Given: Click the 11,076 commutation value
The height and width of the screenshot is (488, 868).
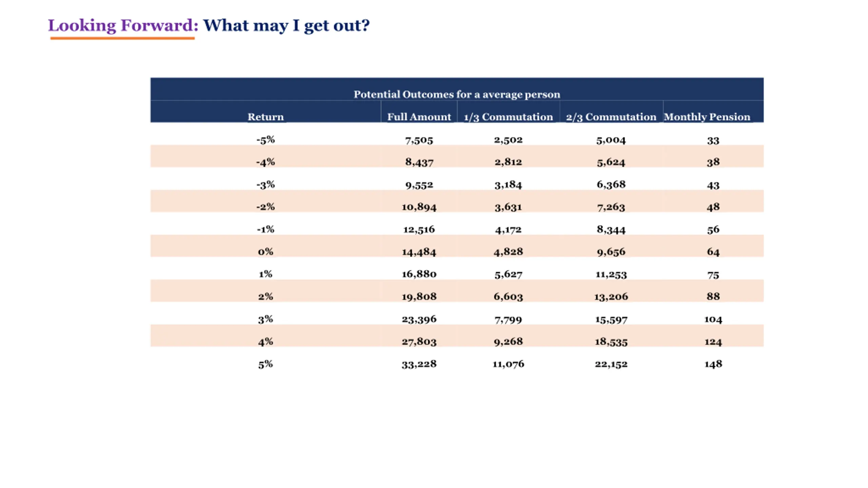Looking at the screenshot, I should (508, 364).
